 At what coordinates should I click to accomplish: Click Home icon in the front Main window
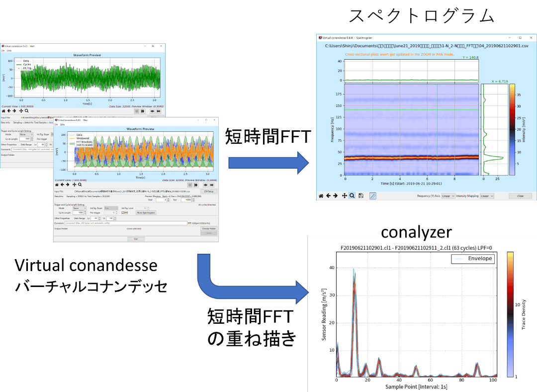[x=57, y=185]
